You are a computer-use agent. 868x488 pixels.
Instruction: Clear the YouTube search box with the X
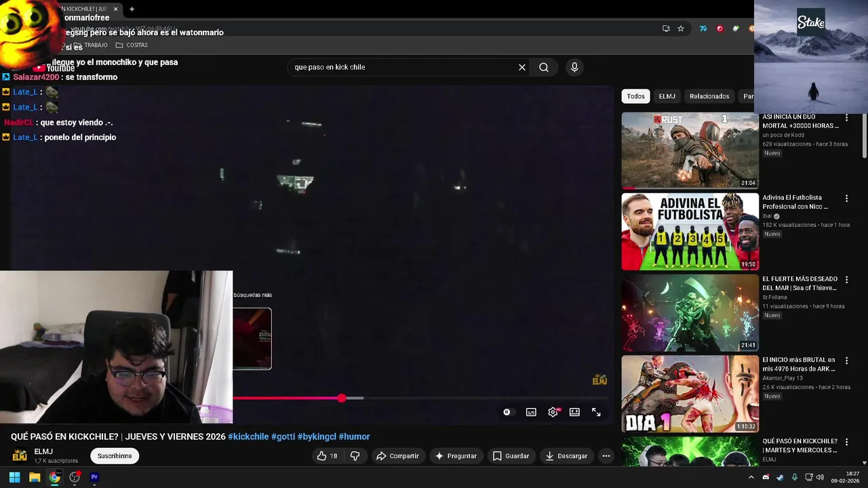[522, 67]
